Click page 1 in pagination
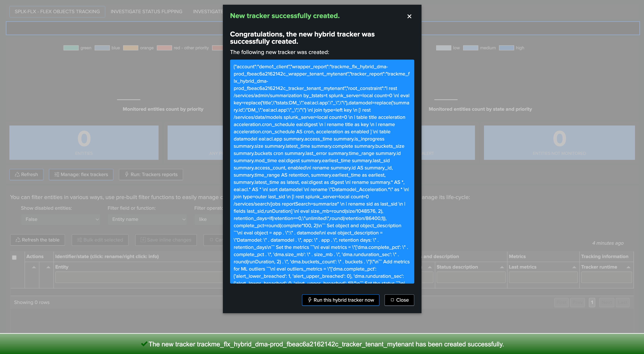This screenshot has width=644, height=354. pos(592,302)
